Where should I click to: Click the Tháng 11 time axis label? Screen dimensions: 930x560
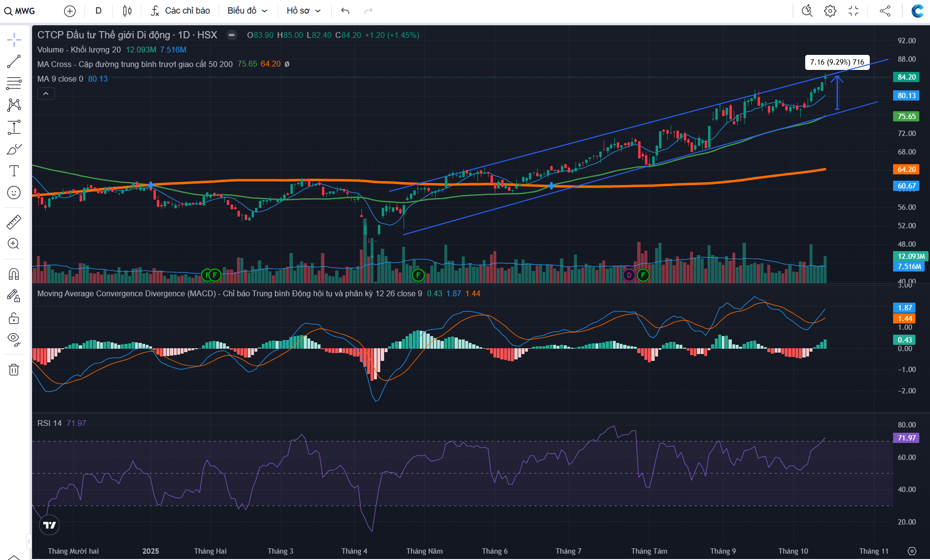point(874,551)
